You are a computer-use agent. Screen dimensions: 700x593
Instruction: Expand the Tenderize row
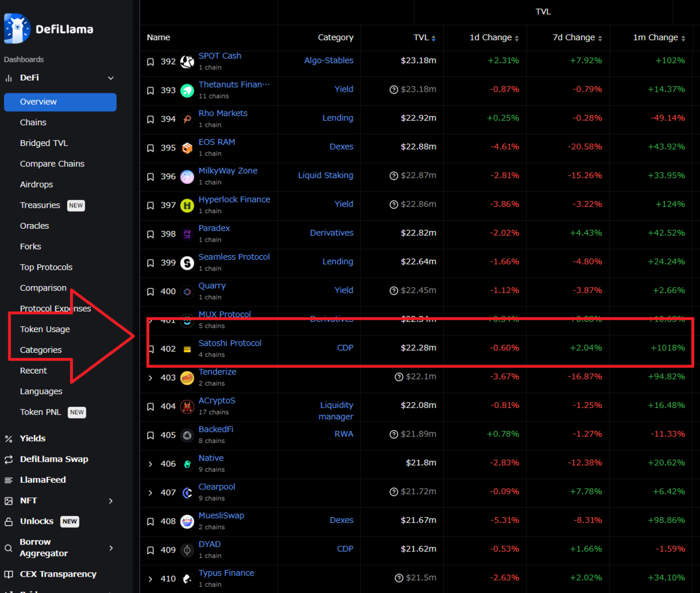[x=150, y=378]
